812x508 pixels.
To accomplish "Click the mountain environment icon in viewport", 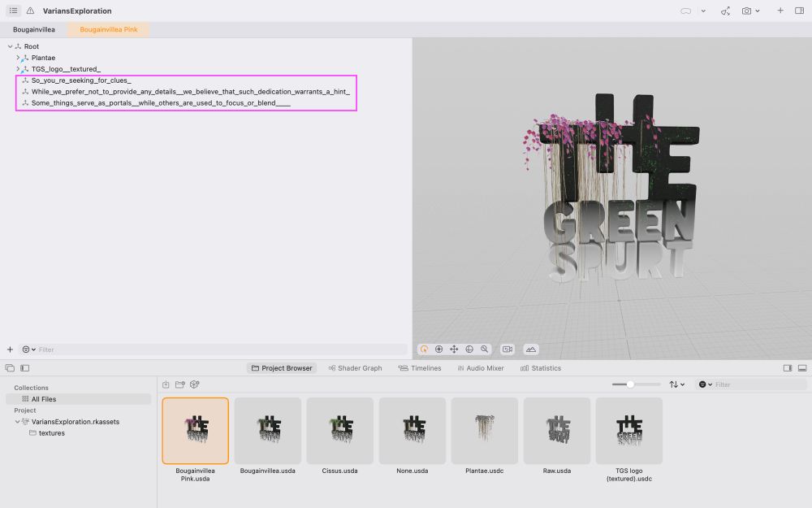I will point(531,350).
